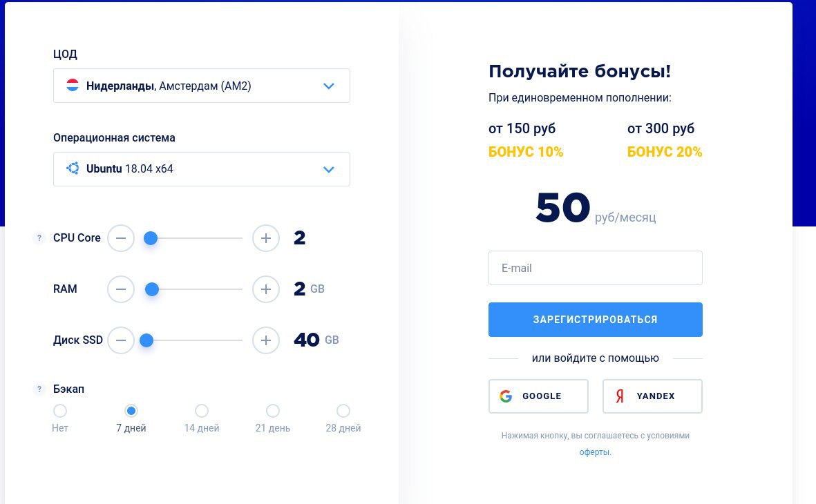Image resolution: width=816 pixels, height=504 pixels.
Task: Add RAM using the plus icon
Action: click(x=266, y=289)
